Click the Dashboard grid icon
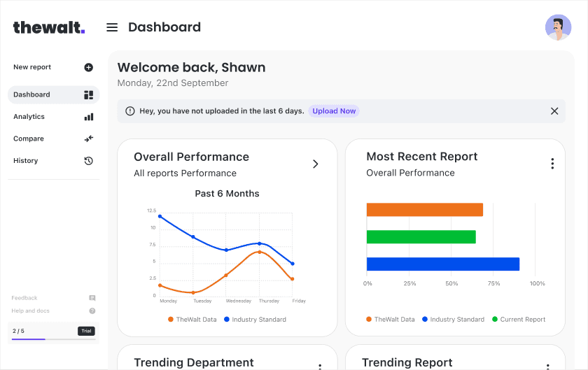 click(88, 95)
